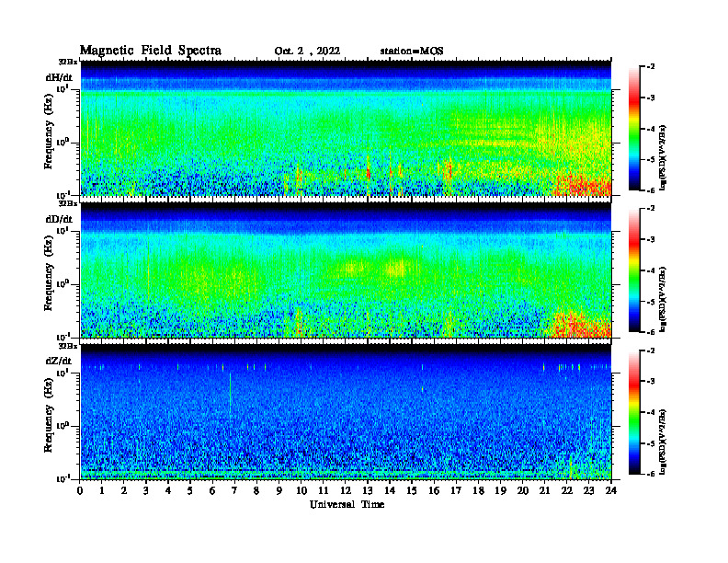Click the "-3" value on dD/dt color bar
The height and width of the screenshot is (563, 728).
click(651, 240)
